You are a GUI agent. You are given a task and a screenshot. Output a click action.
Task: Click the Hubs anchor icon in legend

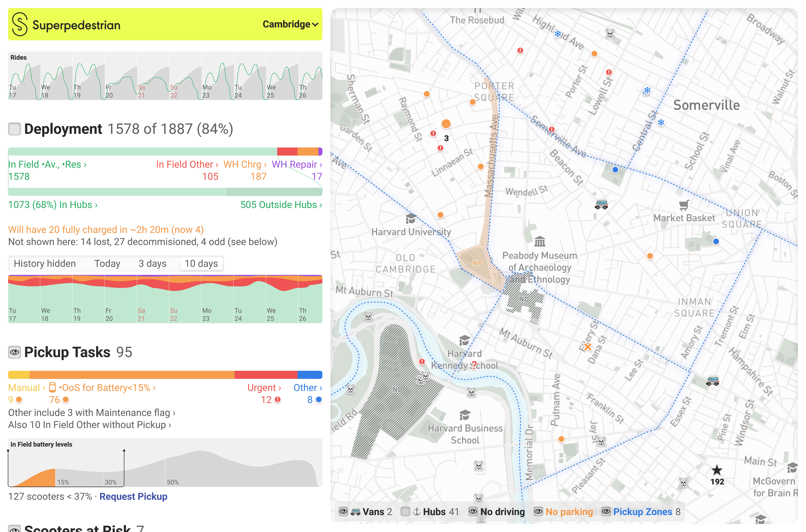click(417, 512)
